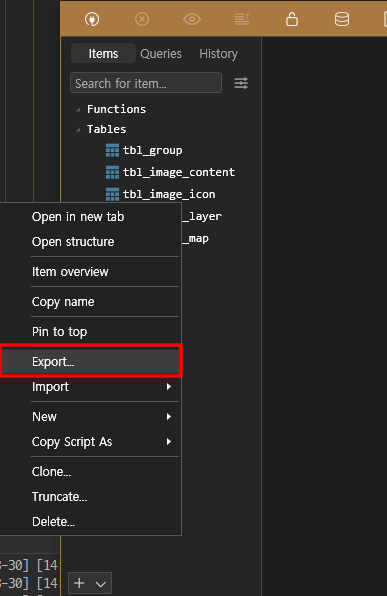Switch to the Queries tab
The height and width of the screenshot is (596, 387).
tap(161, 54)
